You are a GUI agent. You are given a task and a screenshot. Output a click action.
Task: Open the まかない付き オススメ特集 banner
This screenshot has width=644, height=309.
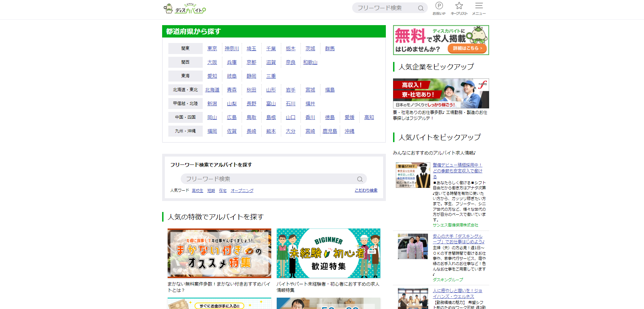[x=219, y=253]
